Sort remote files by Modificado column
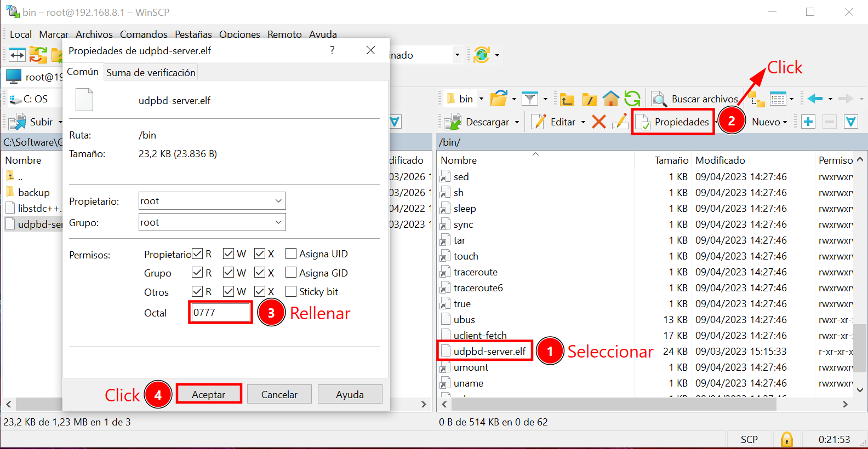The height and width of the screenshot is (449, 868). (753, 160)
